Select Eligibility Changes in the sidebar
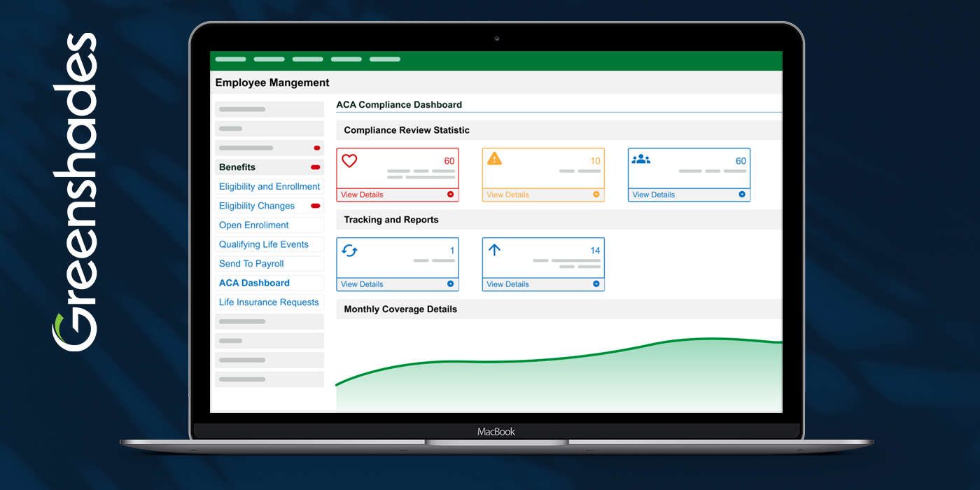This screenshot has width=980, height=490. coord(257,206)
